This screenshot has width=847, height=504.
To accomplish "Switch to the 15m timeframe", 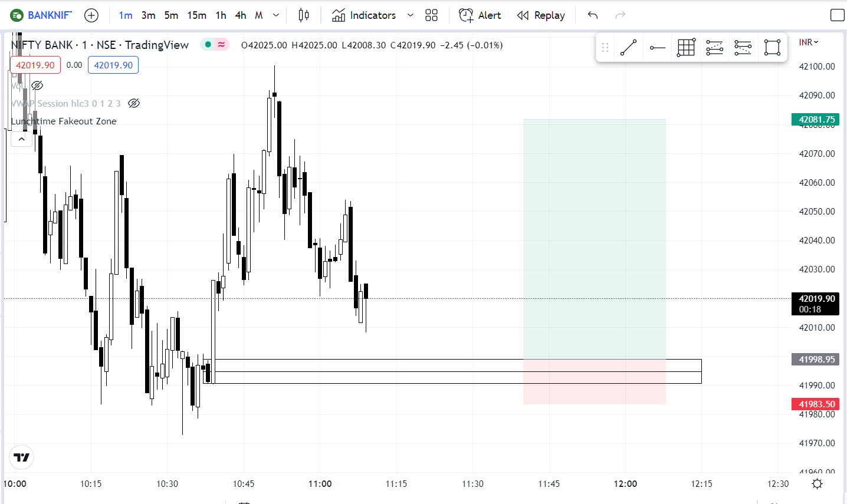I will click(x=196, y=15).
